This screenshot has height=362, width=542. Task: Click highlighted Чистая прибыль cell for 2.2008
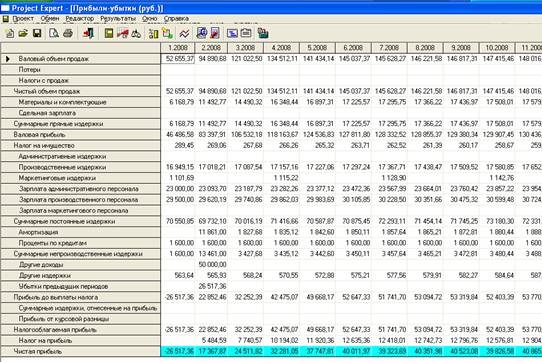point(212,351)
